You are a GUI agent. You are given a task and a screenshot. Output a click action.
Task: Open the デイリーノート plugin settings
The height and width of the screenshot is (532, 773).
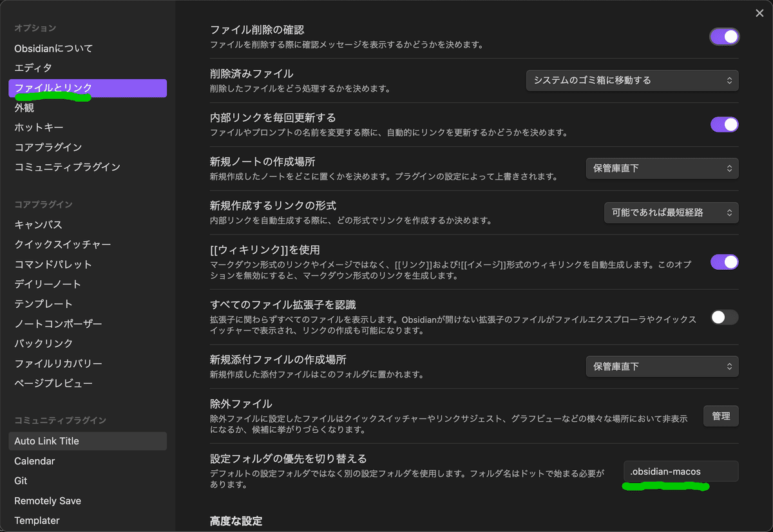point(42,283)
